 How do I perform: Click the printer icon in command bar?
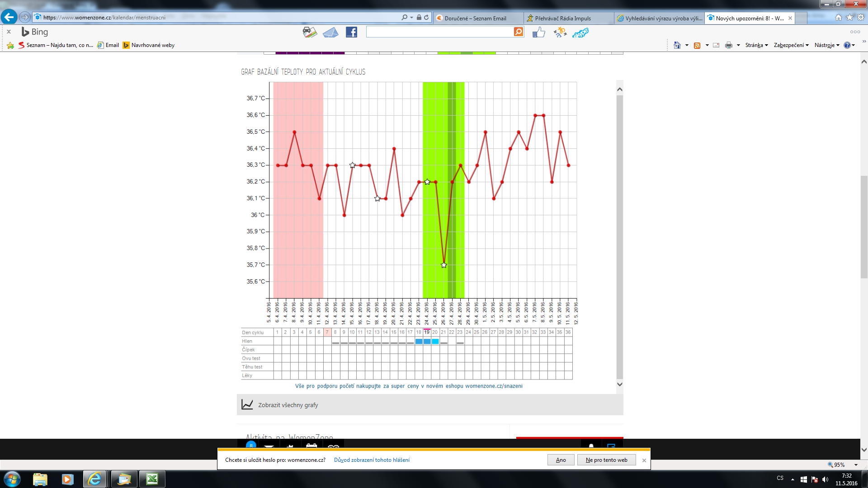coord(728,45)
